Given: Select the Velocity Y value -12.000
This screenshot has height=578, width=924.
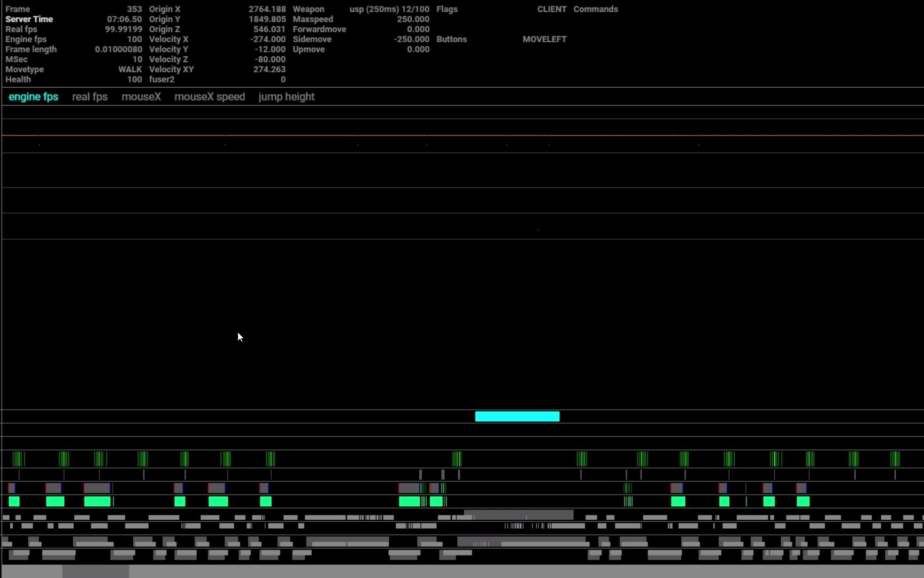Looking at the screenshot, I should point(269,49).
